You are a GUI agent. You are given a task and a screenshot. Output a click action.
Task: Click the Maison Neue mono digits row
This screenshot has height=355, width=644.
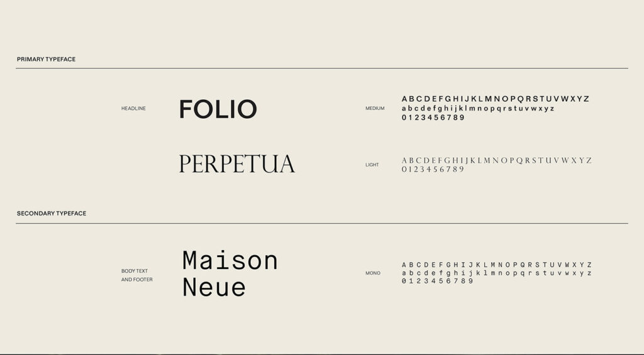coord(438,281)
